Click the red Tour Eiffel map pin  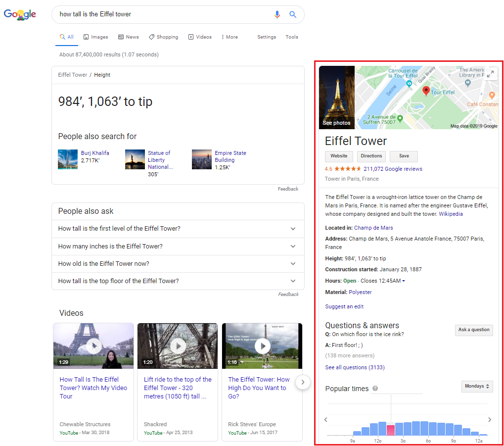pyautogui.click(x=426, y=91)
